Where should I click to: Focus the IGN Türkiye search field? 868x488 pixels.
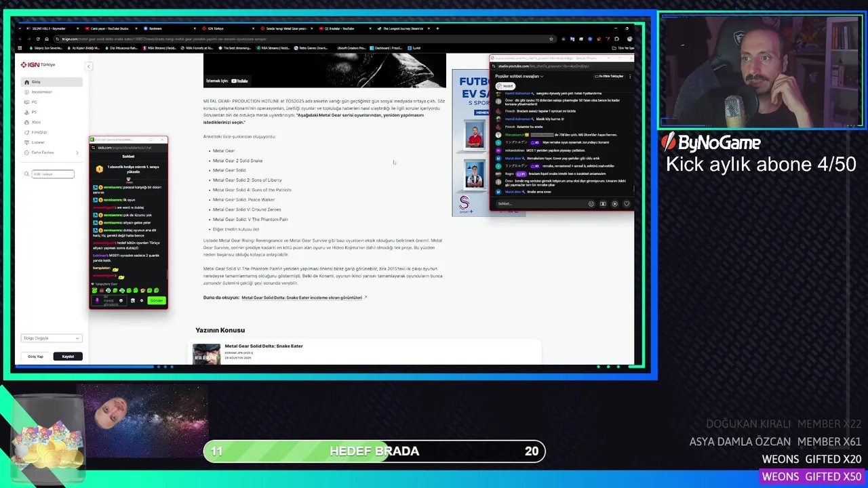click(x=53, y=174)
